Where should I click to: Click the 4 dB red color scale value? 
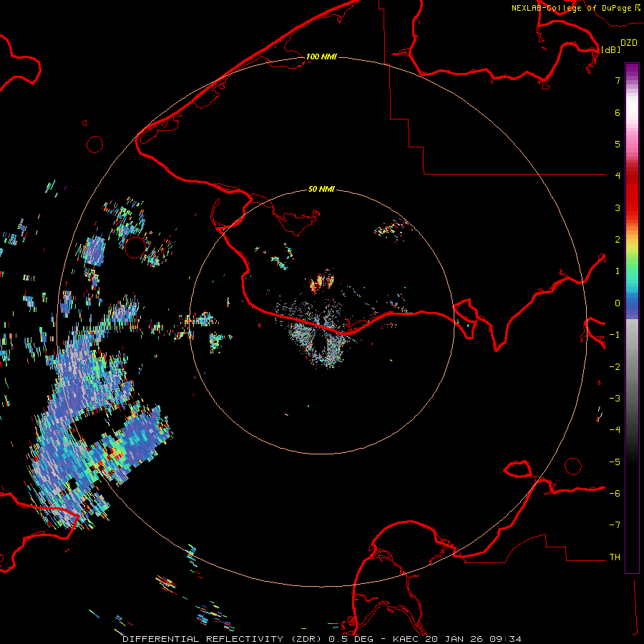[618, 176]
